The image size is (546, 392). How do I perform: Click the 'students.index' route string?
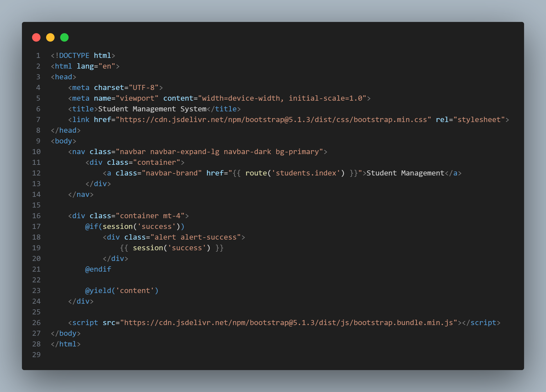point(306,173)
